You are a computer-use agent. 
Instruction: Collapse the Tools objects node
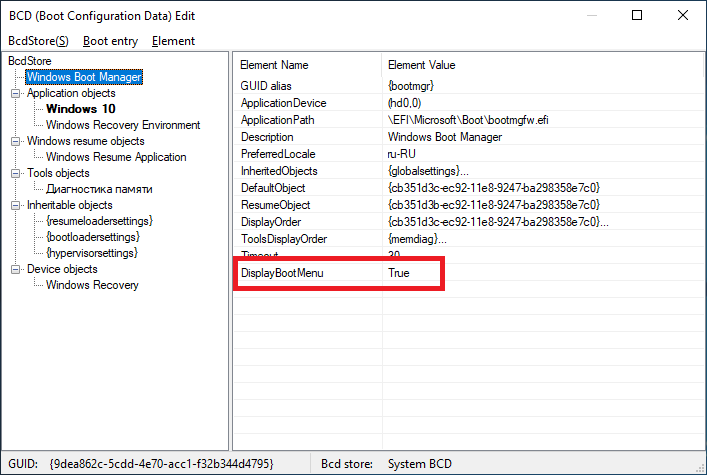(15, 173)
